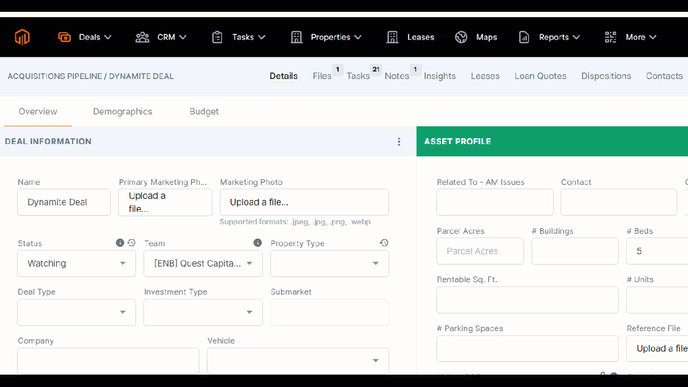Viewport: 688px width, 387px height.
Task: Click the Status field history icon
Action: point(131,243)
